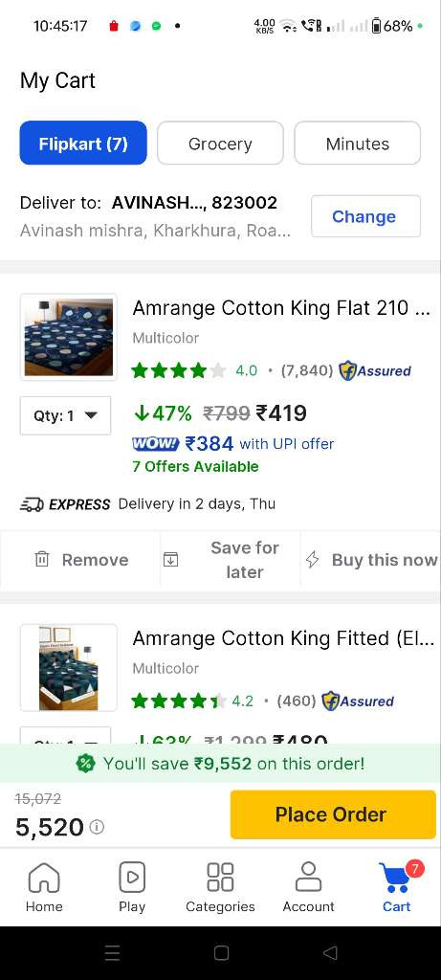Switch to the Minutes cart tab
441x980 pixels.
358,144
